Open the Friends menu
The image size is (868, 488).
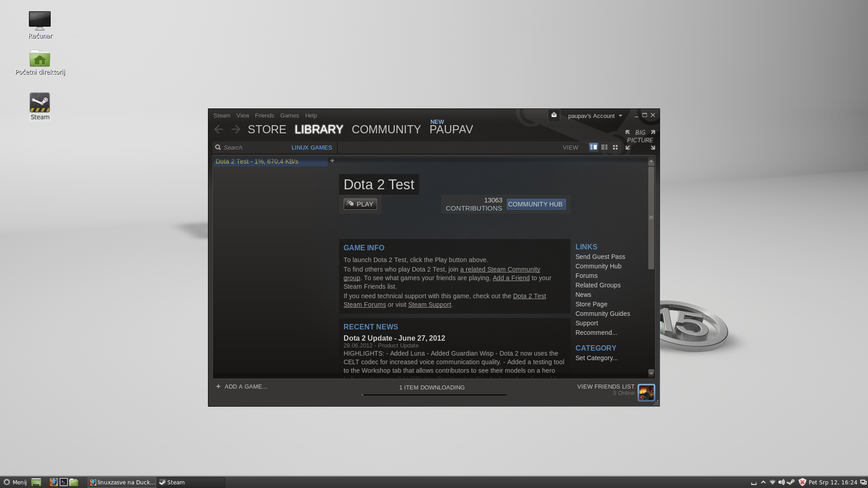tap(264, 116)
